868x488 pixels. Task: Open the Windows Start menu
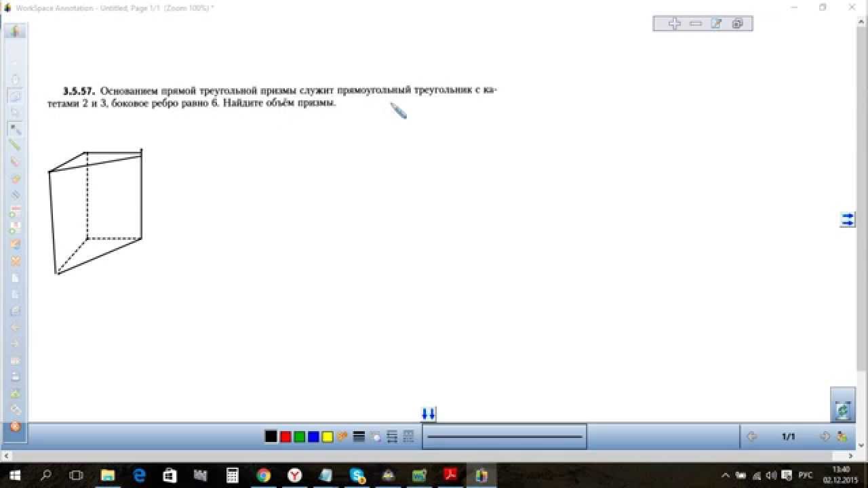click(15, 475)
